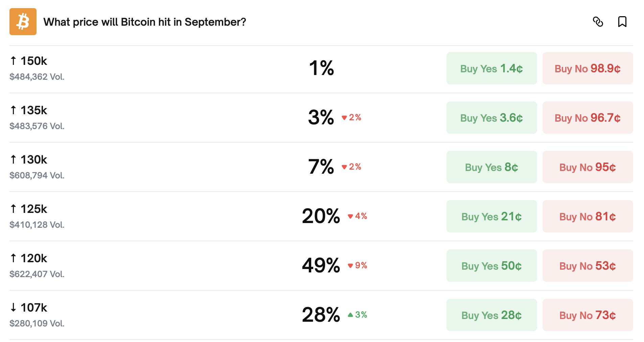644x342 pixels.
Task: Open the ↑ 150k outcome row
Action: tap(34, 61)
